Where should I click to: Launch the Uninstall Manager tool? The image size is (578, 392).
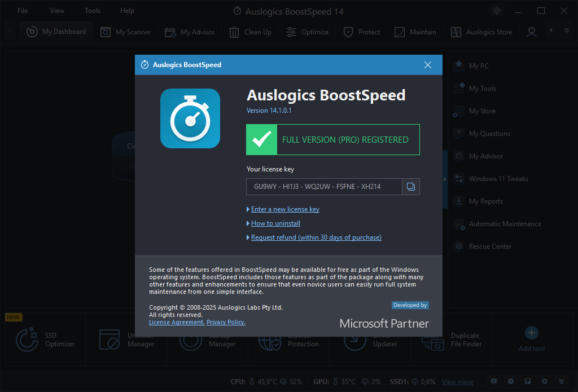(126, 340)
